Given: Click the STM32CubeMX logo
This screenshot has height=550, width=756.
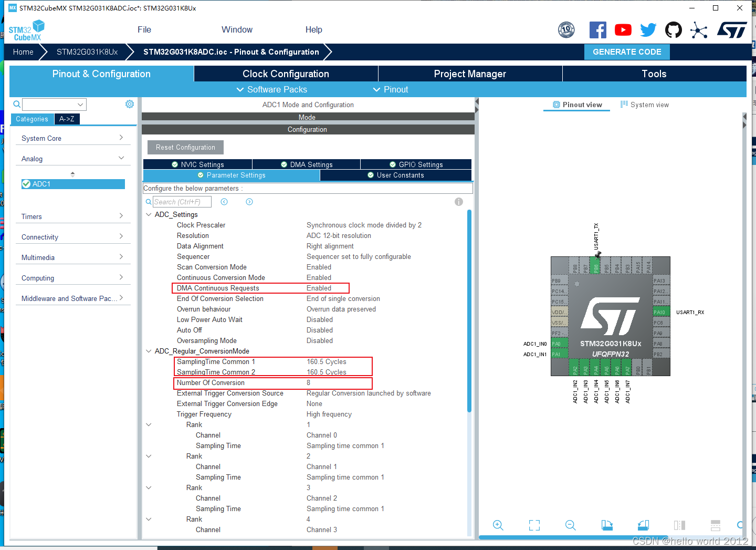Looking at the screenshot, I should [27, 30].
